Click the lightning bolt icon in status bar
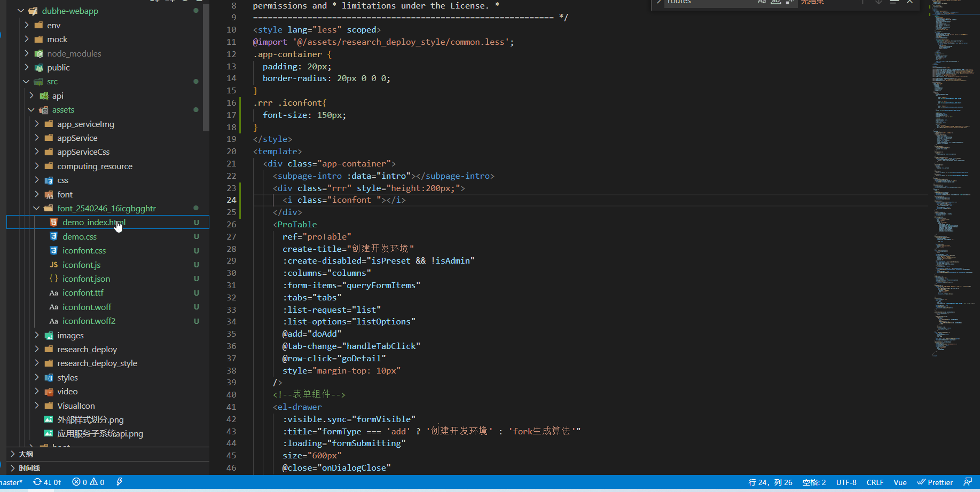The width and height of the screenshot is (980, 492). pyautogui.click(x=119, y=482)
